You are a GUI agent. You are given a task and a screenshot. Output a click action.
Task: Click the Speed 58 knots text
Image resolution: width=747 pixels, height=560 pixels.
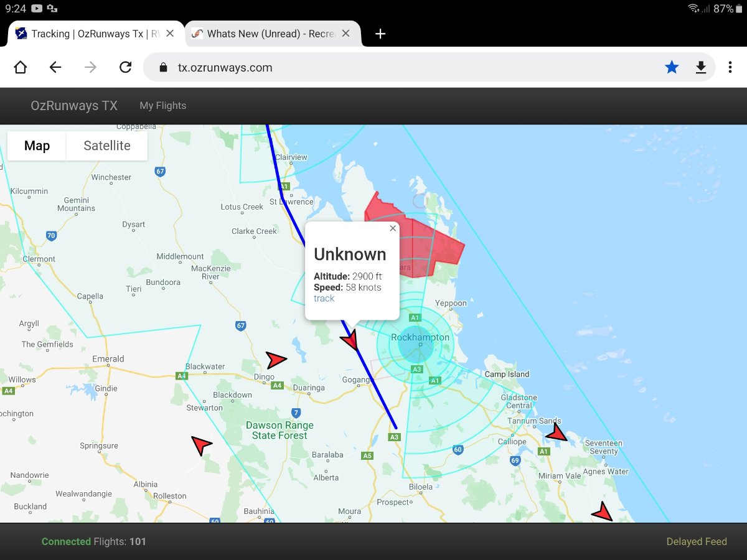(x=347, y=287)
